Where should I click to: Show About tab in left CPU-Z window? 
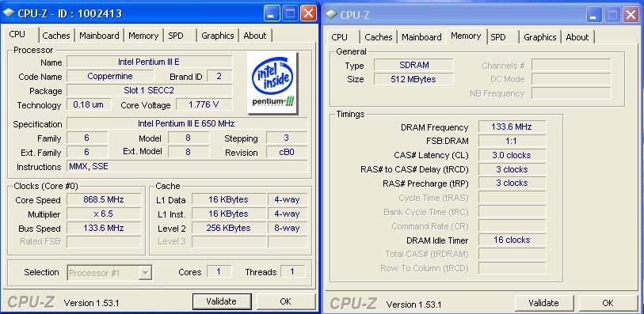click(x=255, y=36)
